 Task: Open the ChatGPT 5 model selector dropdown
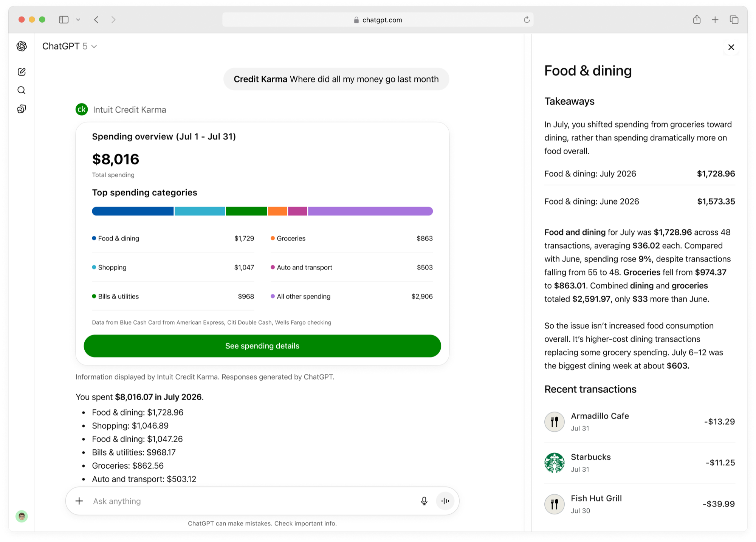pos(70,46)
